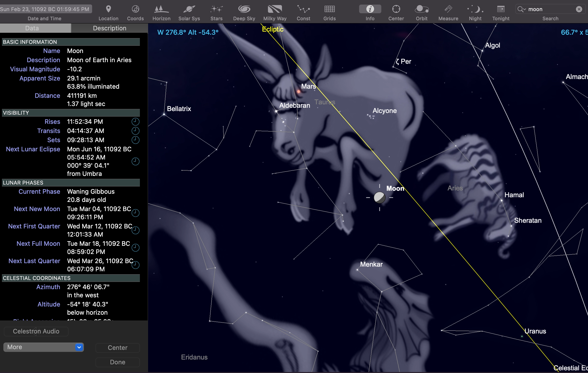Toggle the Grids overlay icon
Viewport: 588px width, 373px height.
coord(329,9)
